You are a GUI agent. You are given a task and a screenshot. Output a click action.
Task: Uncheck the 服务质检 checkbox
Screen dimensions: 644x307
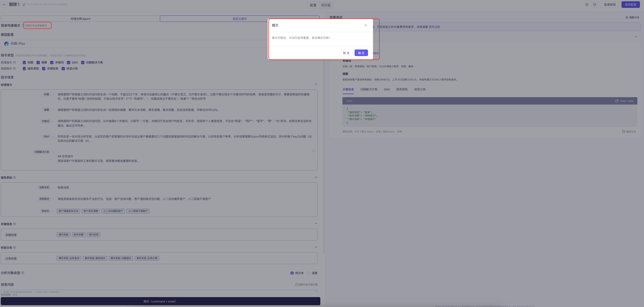tap(24, 69)
